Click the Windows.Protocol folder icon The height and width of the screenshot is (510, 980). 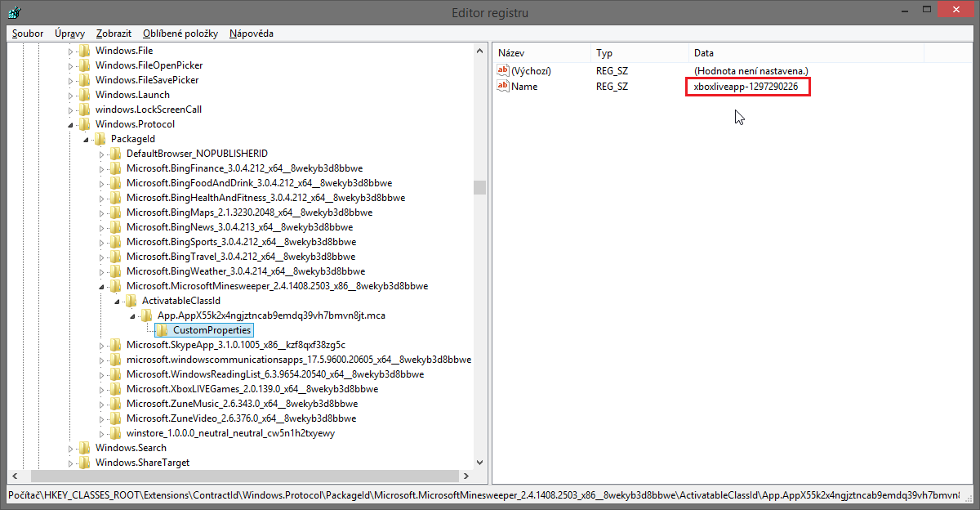point(85,124)
